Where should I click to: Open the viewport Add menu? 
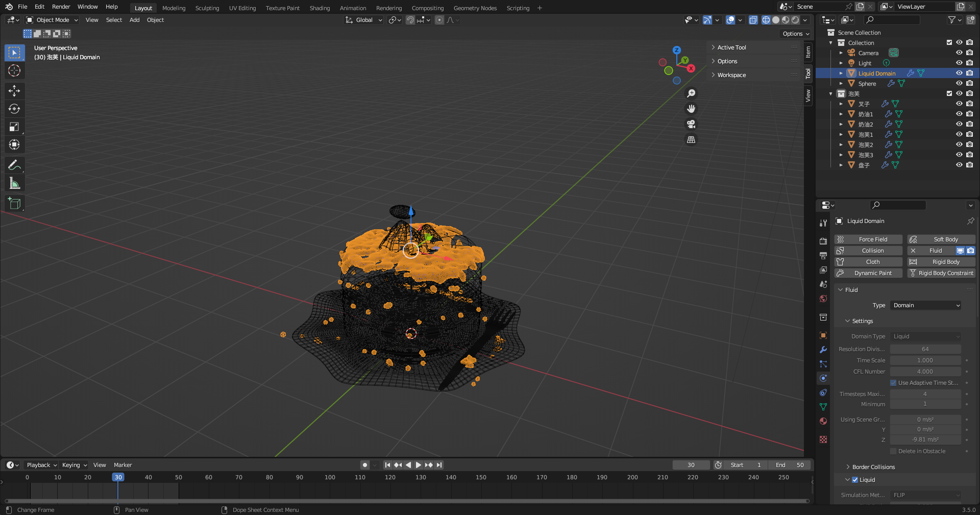[x=134, y=20]
